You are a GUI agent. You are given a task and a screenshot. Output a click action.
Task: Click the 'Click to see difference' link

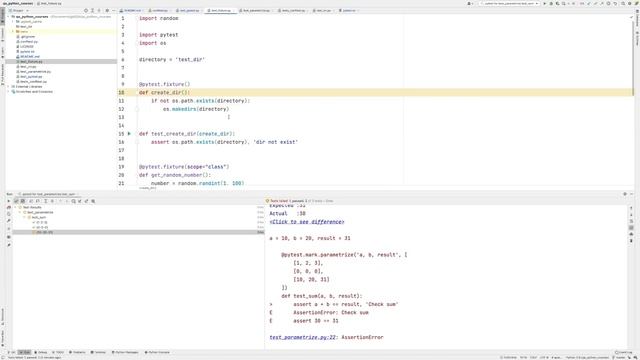point(307,222)
